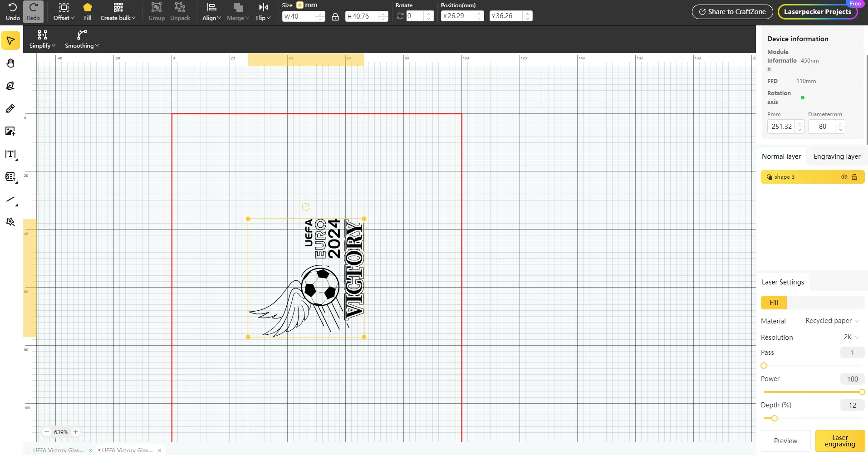The image size is (868, 455).
Task: Adjust the Pass slider handle
Action: [764, 366]
